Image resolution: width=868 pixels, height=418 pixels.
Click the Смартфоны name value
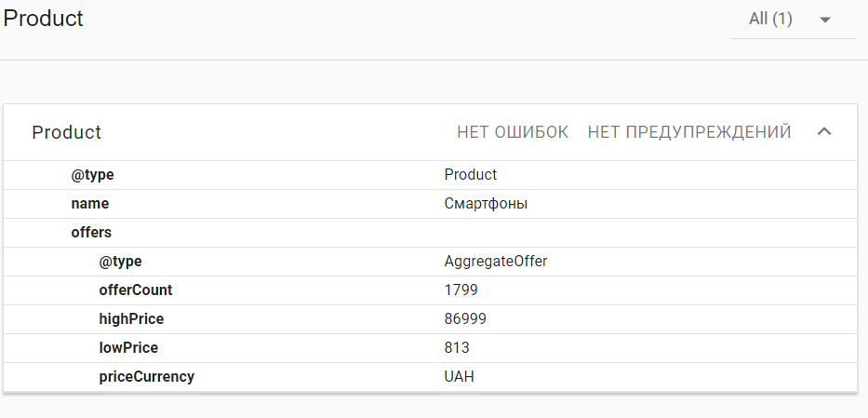[x=486, y=204]
